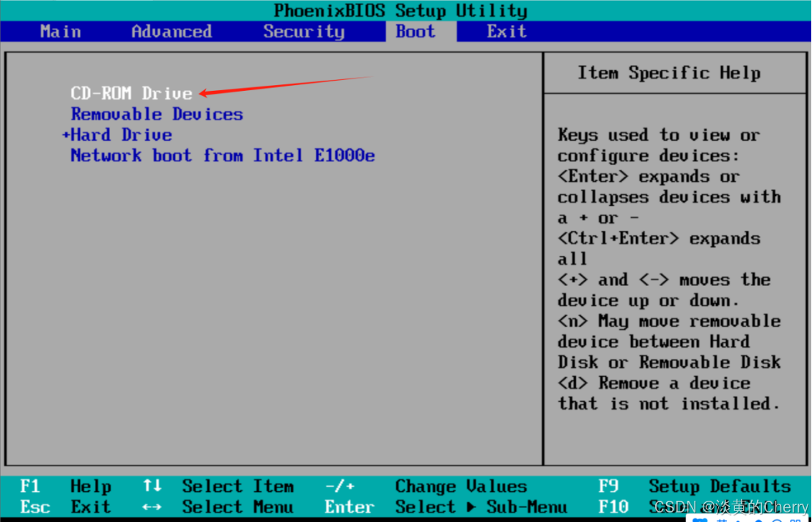Click the Esc Exit key hint
Screen dimensions: 812x522
pos(66,507)
